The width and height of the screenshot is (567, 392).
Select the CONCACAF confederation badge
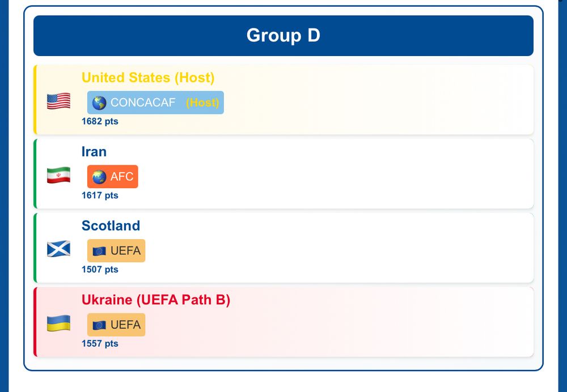tap(155, 103)
